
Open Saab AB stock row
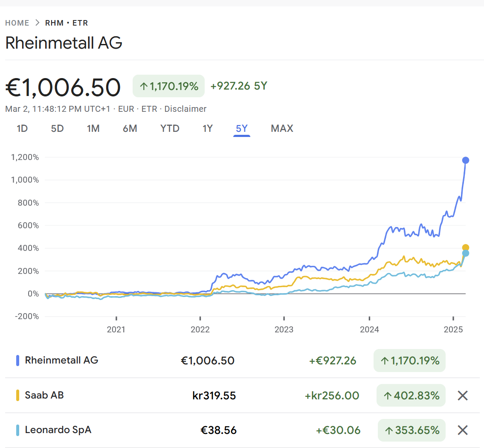point(44,395)
